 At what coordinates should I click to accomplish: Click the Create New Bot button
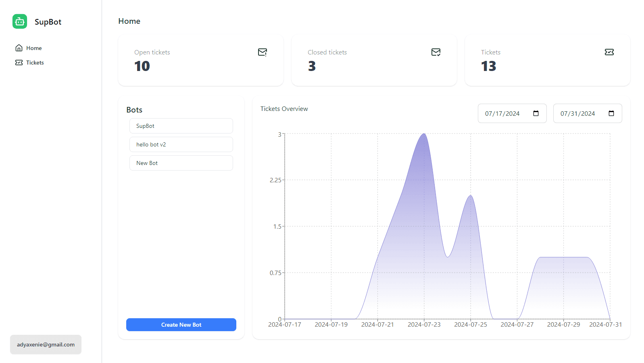[181, 325]
